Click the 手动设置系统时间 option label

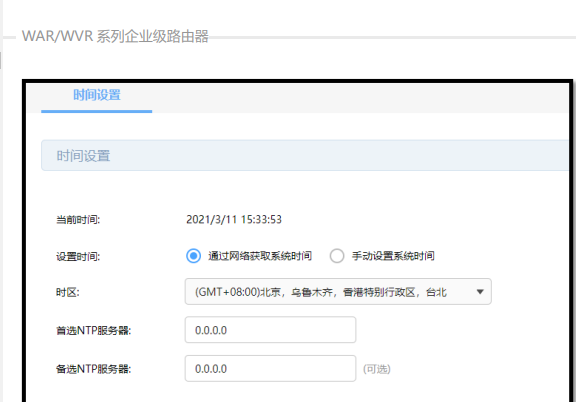[393, 256]
